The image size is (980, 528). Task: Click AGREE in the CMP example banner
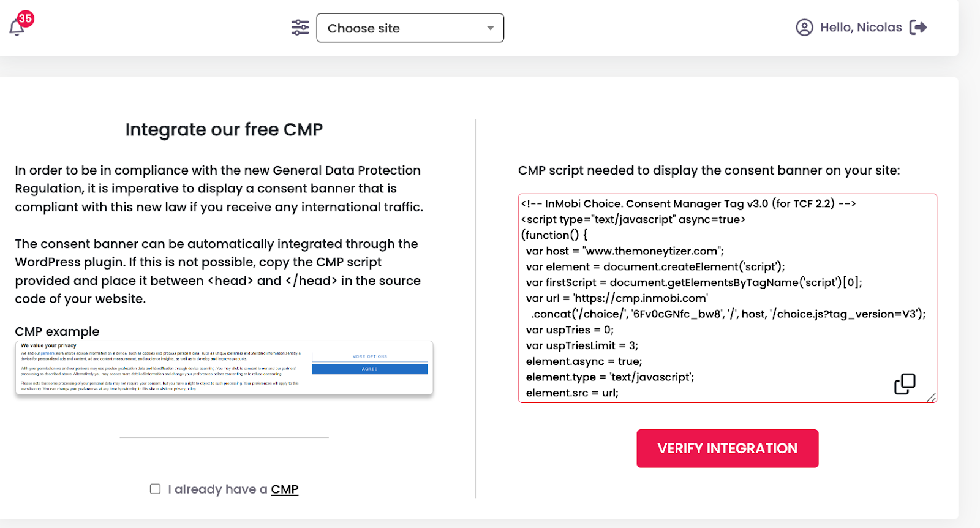(369, 369)
